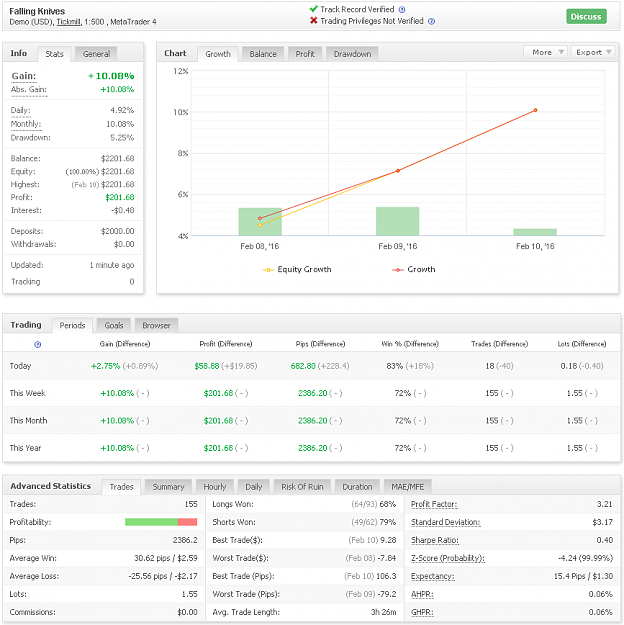624x625 pixels.
Task: Click the Today pips value 682.80
Action: click(x=303, y=366)
